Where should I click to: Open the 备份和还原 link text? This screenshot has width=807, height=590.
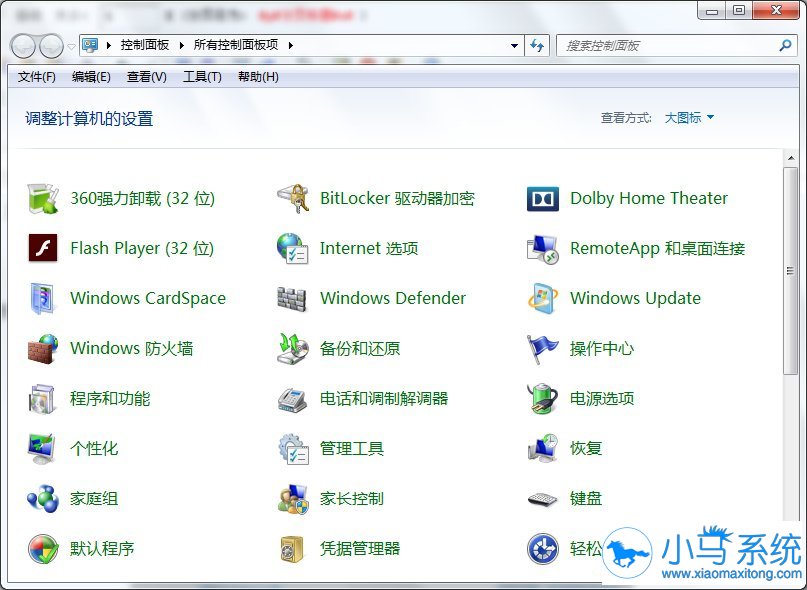pos(360,349)
